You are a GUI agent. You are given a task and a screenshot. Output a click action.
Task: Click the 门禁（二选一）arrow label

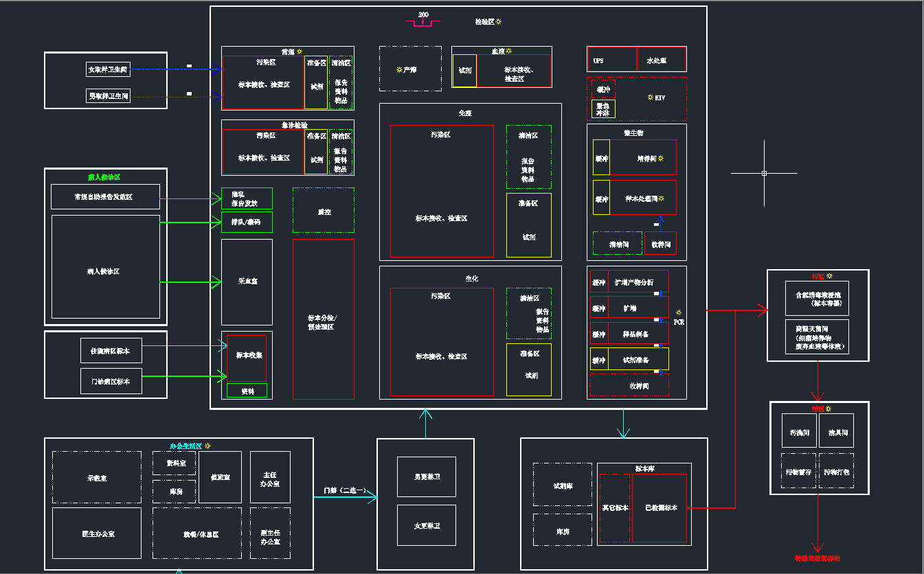[x=345, y=491]
